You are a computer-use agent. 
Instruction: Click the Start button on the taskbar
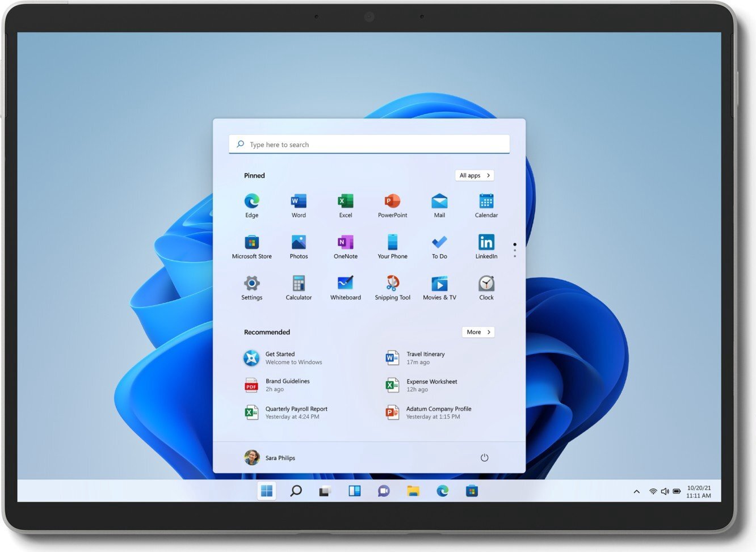click(267, 491)
